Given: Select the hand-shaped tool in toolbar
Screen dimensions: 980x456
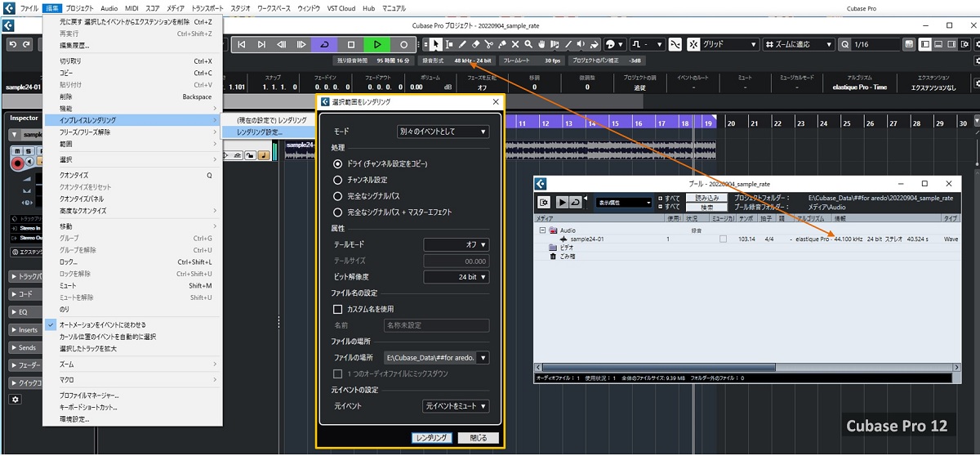Looking at the screenshot, I should (541, 44).
